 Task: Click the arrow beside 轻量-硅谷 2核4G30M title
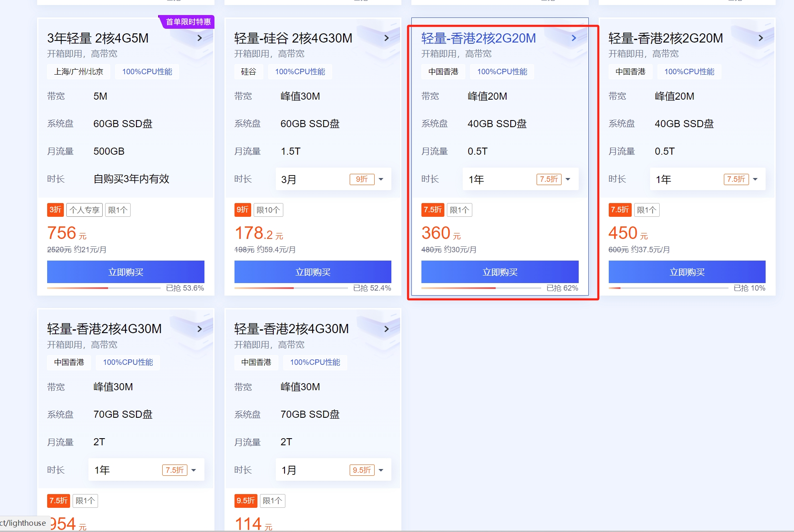click(386, 38)
